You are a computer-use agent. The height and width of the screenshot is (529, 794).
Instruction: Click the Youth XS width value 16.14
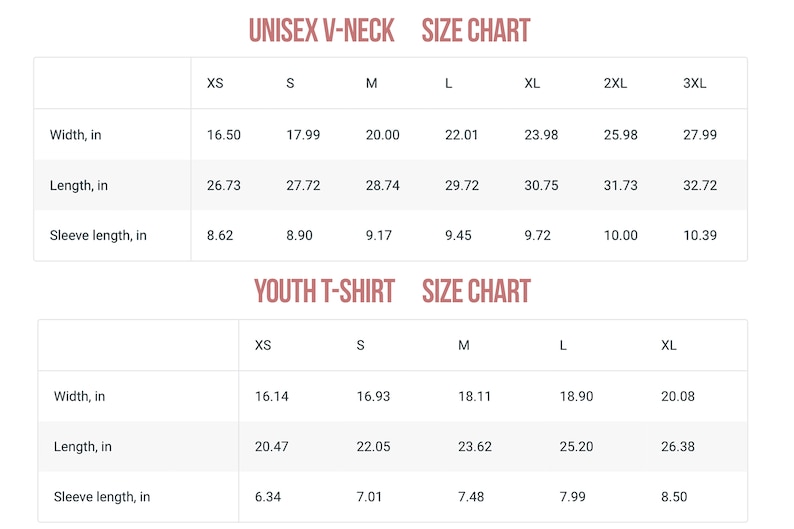[x=272, y=396]
